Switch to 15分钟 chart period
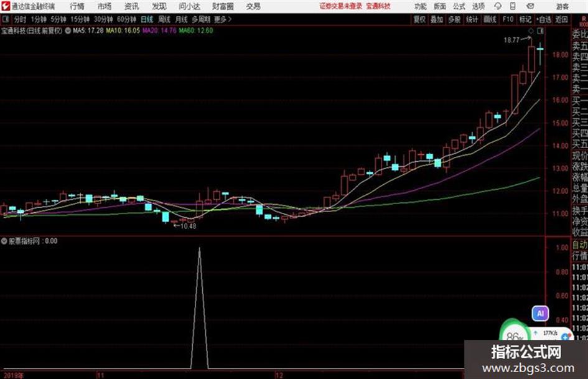588x379 pixels. pyautogui.click(x=80, y=19)
